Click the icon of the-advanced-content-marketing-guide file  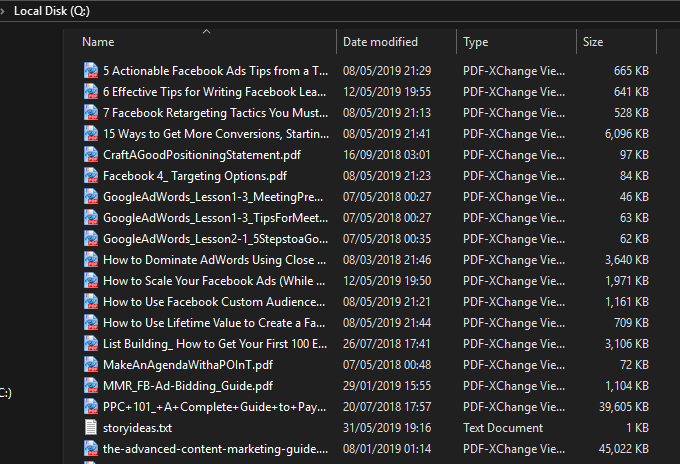point(91,449)
